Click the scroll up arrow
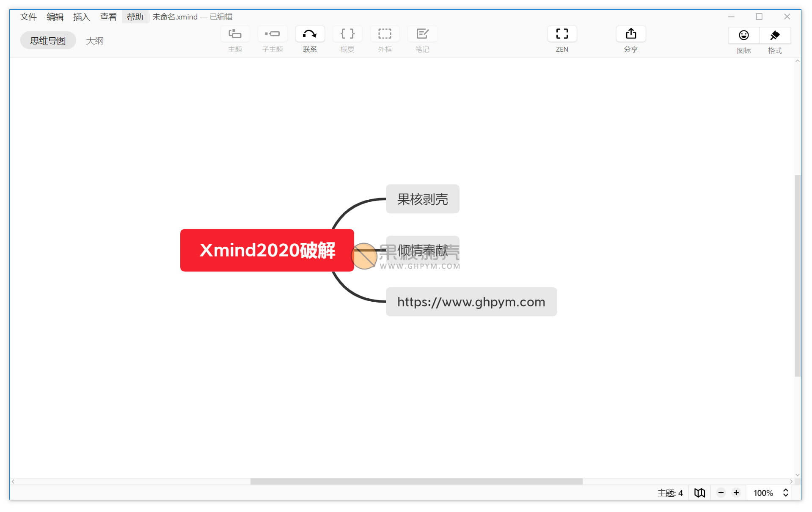The width and height of the screenshot is (812, 512). point(798,61)
